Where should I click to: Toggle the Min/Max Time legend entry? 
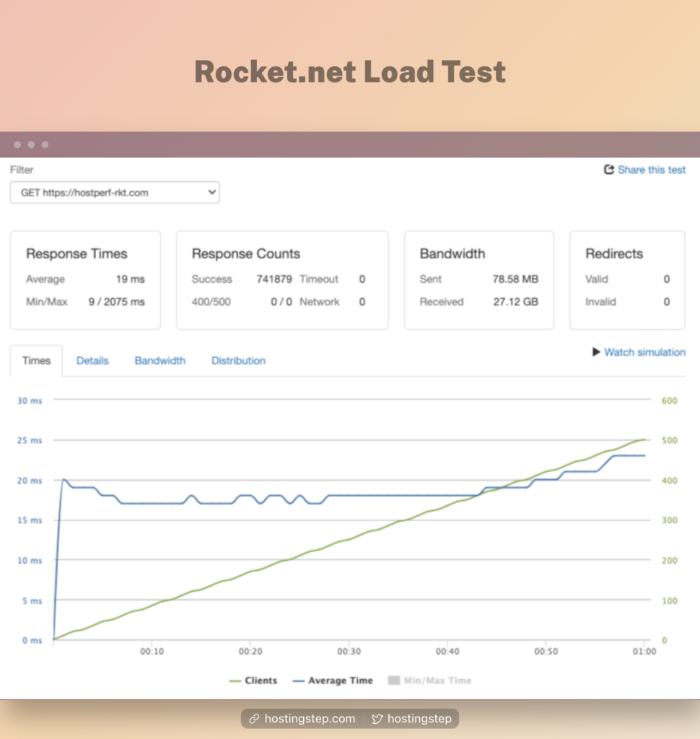(x=429, y=681)
